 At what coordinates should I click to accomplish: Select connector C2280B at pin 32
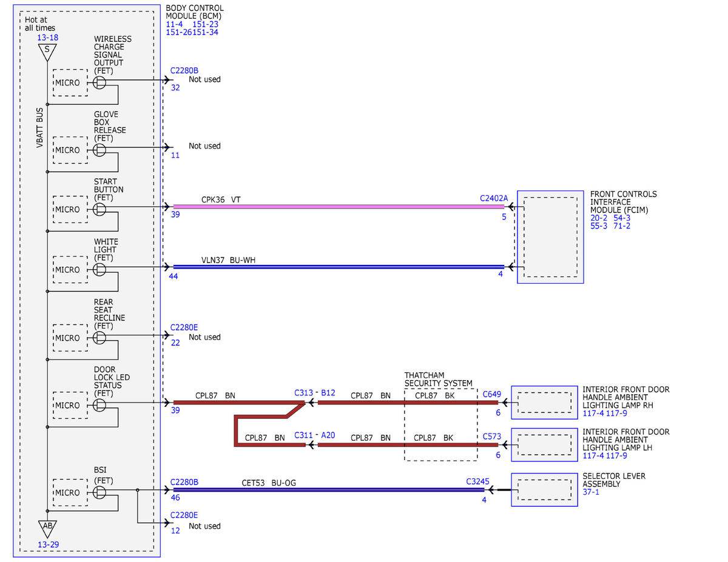184,70
